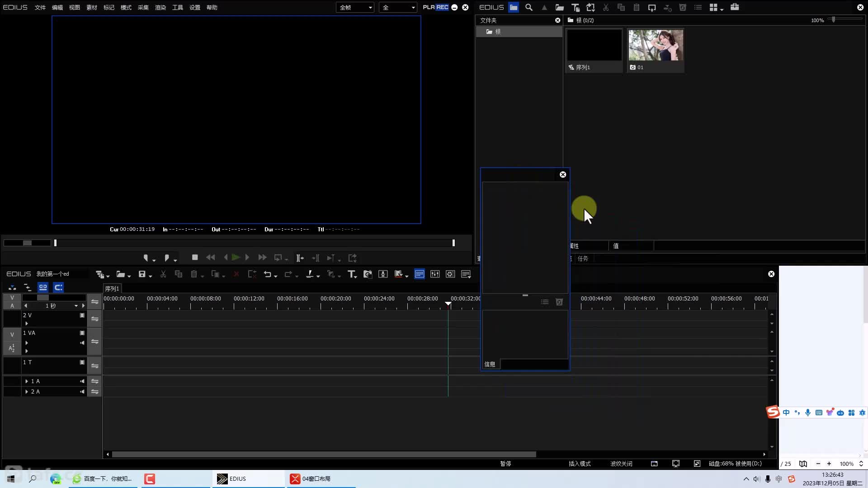Click the save project floppy icon

[142, 274]
